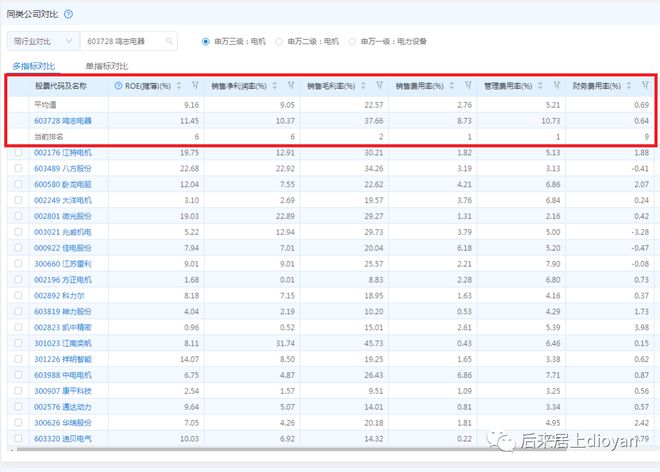Select the 申万一级：电力设备 radio option
The image size is (660, 472).
tap(352, 41)
